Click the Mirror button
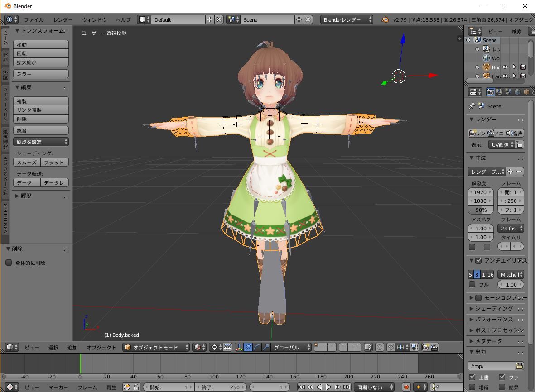The image size is (535, 392). (x=41, y=74)
